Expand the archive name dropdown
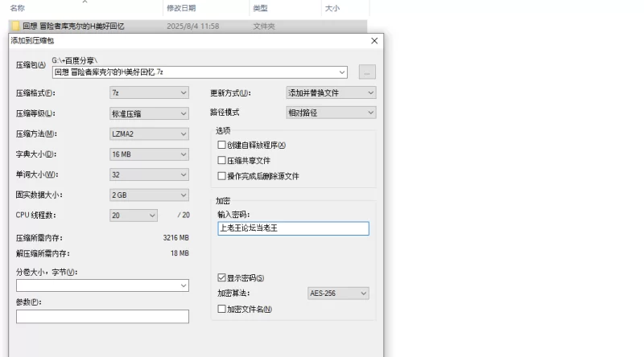The width and height of the screenshot is (644, 357). [341, 72]
